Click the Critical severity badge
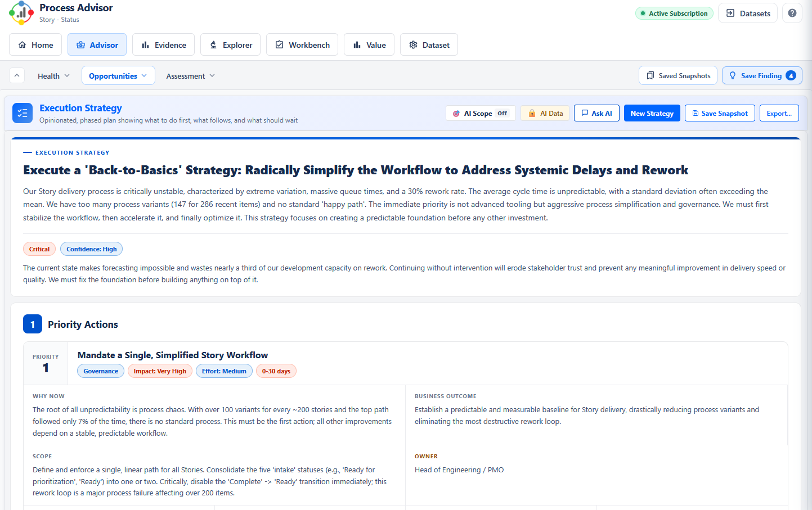Viewport: 812px width, 510px height. (x=39, y=249)
